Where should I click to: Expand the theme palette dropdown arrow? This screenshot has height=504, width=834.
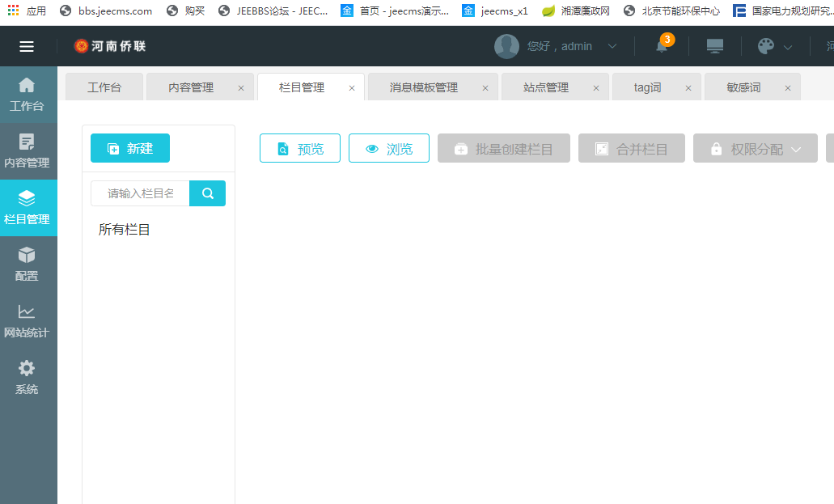[x=788, y=47]
